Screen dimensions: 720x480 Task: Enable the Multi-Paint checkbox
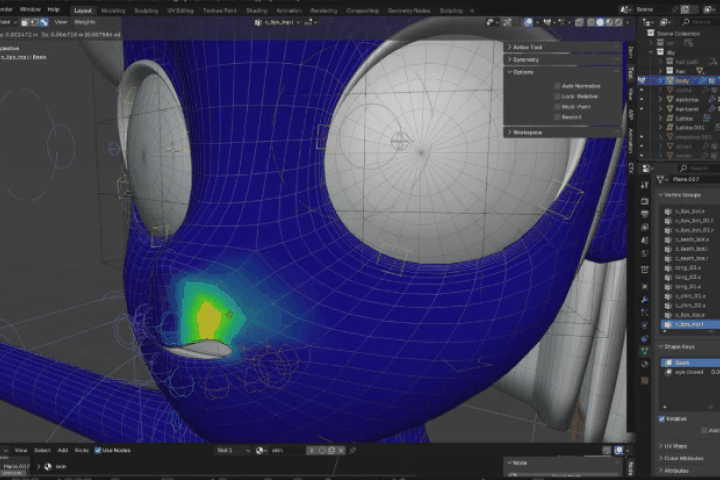point(557,106)
